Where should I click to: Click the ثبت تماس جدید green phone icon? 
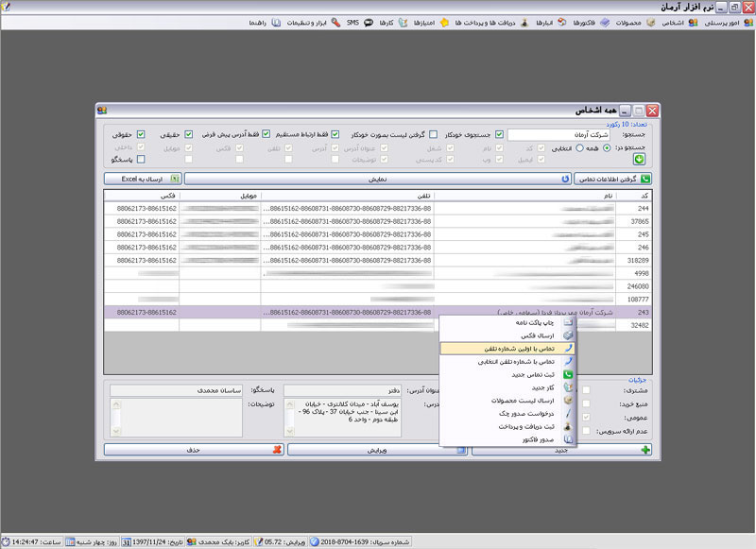point(569,374)
